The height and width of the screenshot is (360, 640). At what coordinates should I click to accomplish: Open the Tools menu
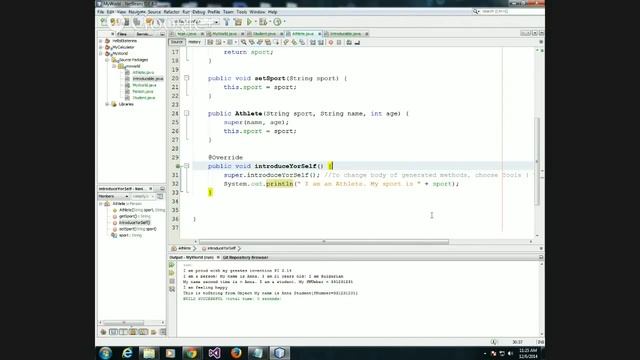coord(242,12)
